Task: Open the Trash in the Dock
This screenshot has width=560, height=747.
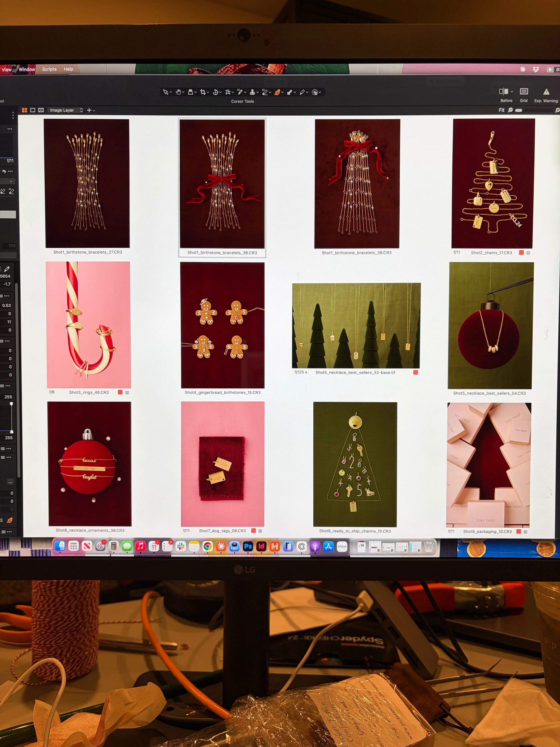Action: (429, 546)
